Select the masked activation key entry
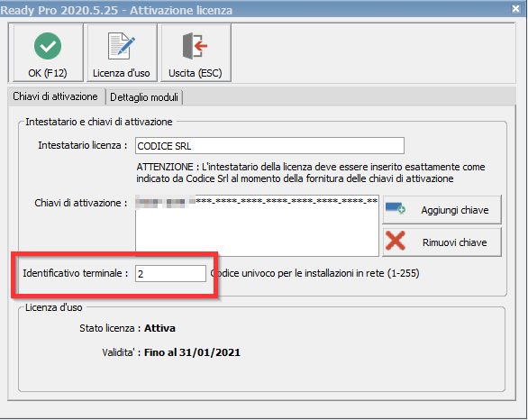 pyautogui.click(x=256, y=201)
